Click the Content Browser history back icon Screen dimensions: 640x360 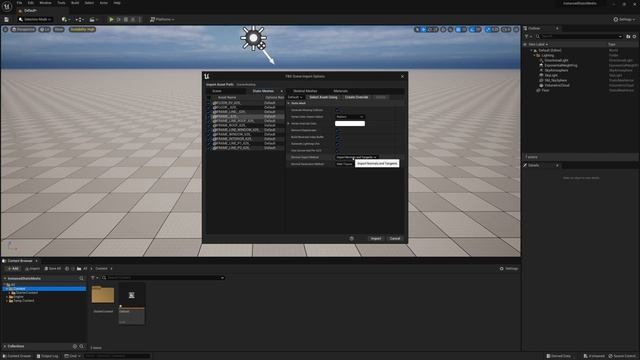coord(67,269)
